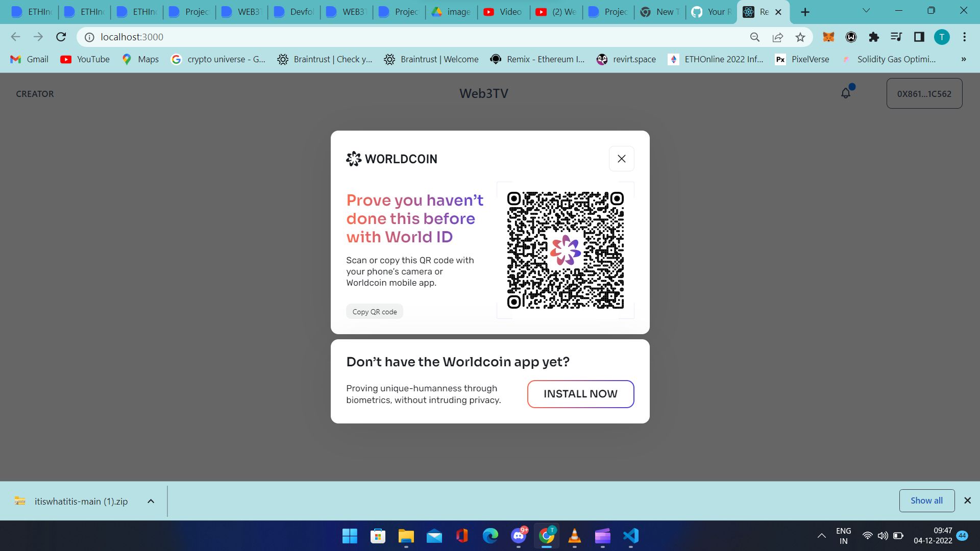980x551 pixels.
Task: Switch to the image Drive tab
Action: click(x=451, y=12)
